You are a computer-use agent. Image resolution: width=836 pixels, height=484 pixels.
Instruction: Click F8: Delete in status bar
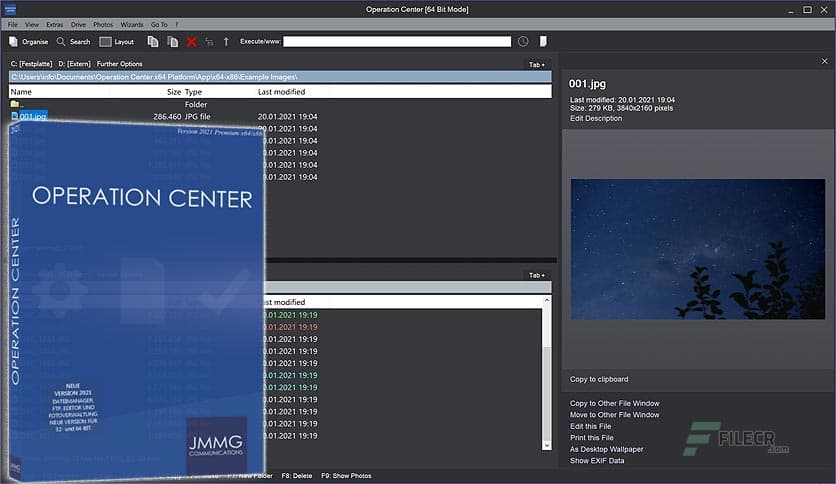pos(296,476)
